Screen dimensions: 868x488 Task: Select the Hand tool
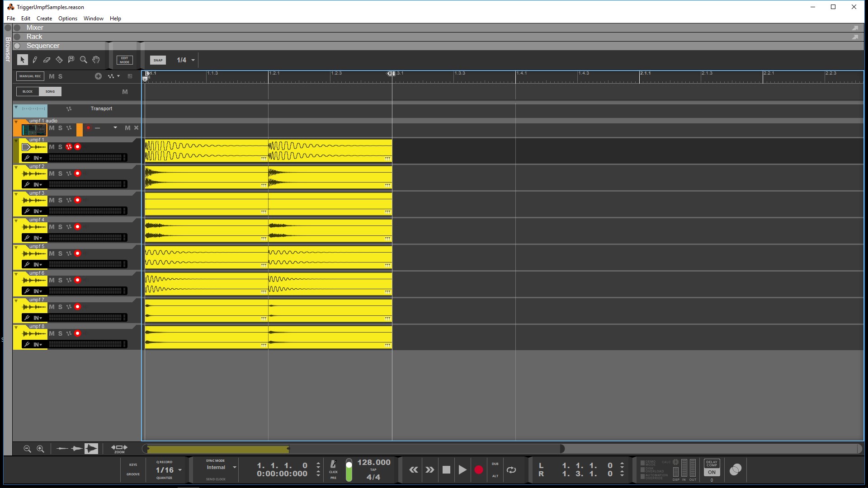[x=96, y=60]
